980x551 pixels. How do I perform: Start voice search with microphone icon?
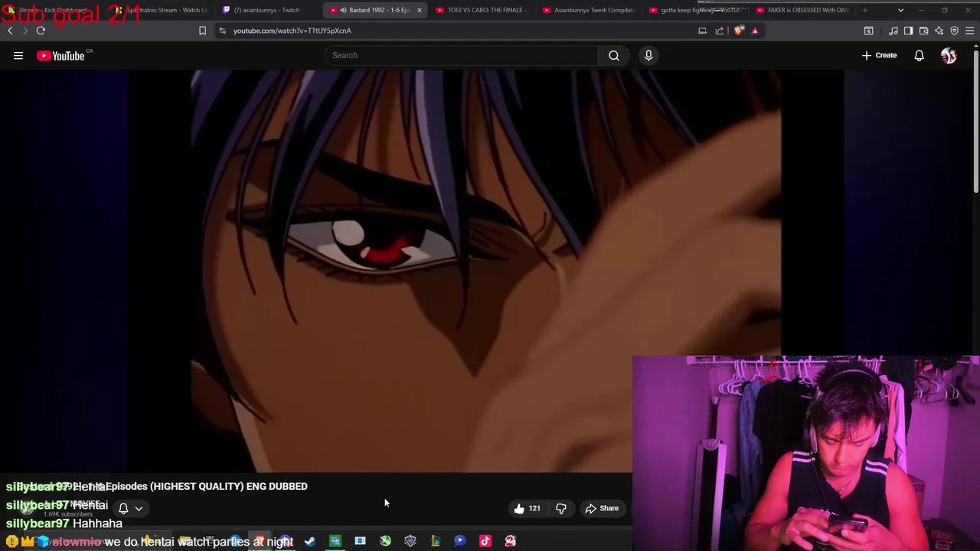(x=648, y=55)
